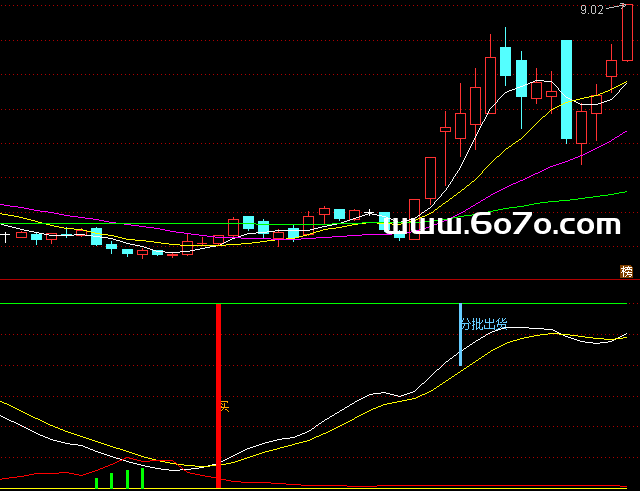
Task: Click the white cross candle at far left
Action: click(6, 237)
